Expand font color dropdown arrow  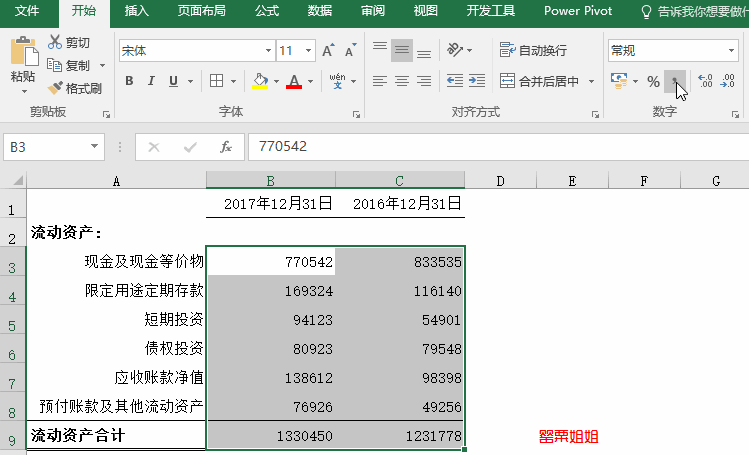tap(310, 82)
